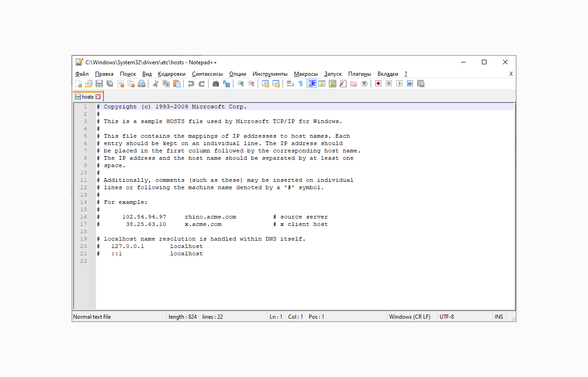Click the X at menu bar's right end
The image size is (588, 377).
511,74
